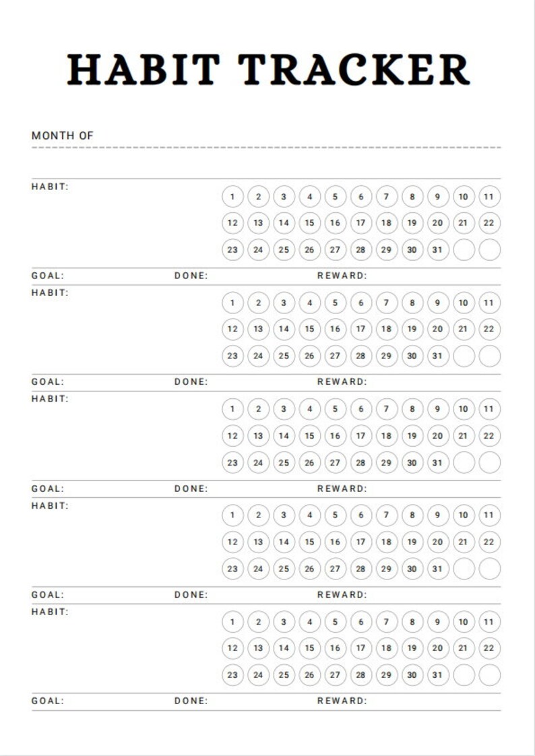Click the HABIT TRACKER title

(268, 70)
